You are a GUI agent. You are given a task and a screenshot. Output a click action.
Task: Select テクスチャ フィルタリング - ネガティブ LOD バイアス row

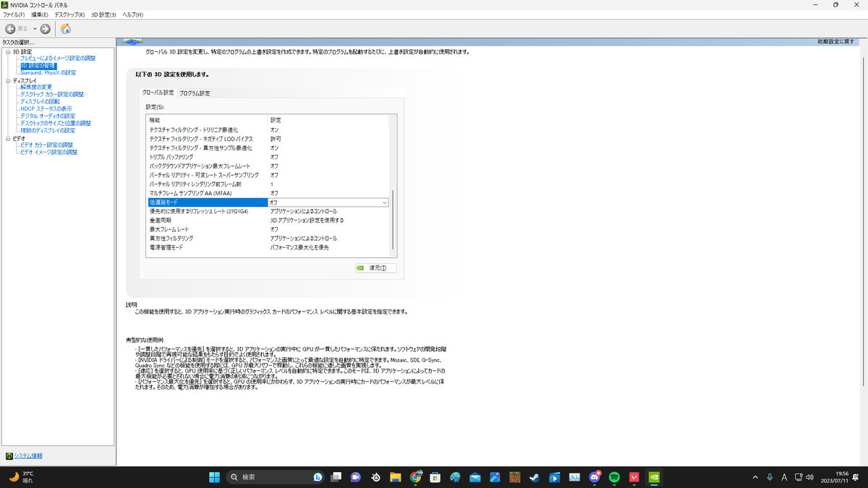point(268,139)
